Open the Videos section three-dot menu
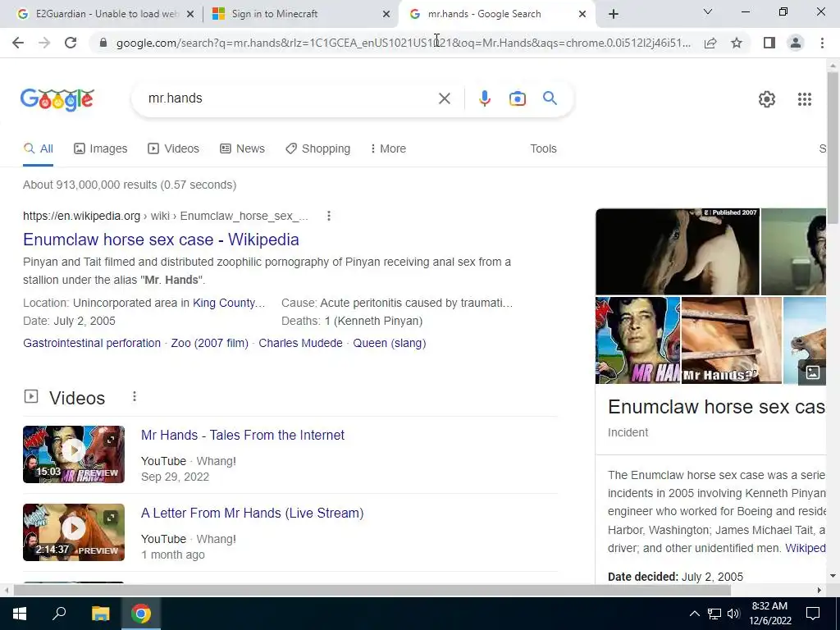This screenshot has height=630, width=840. 135,396
